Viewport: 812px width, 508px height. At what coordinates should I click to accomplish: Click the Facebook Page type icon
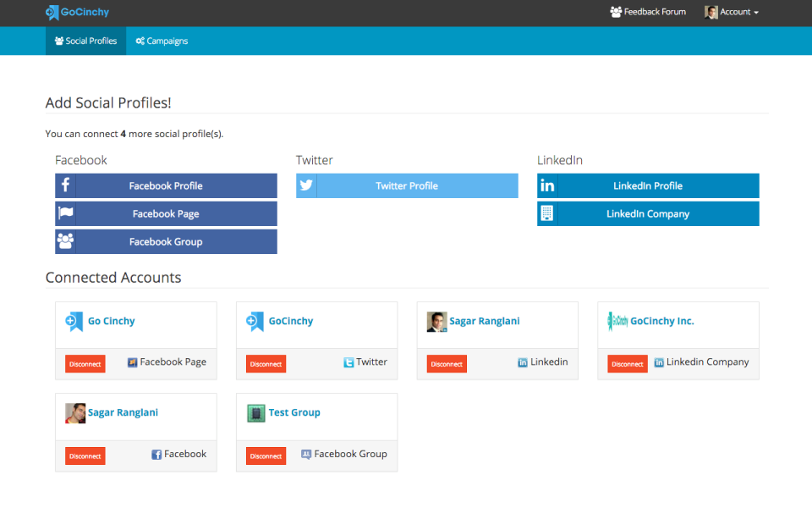click(x=133, y=362)
